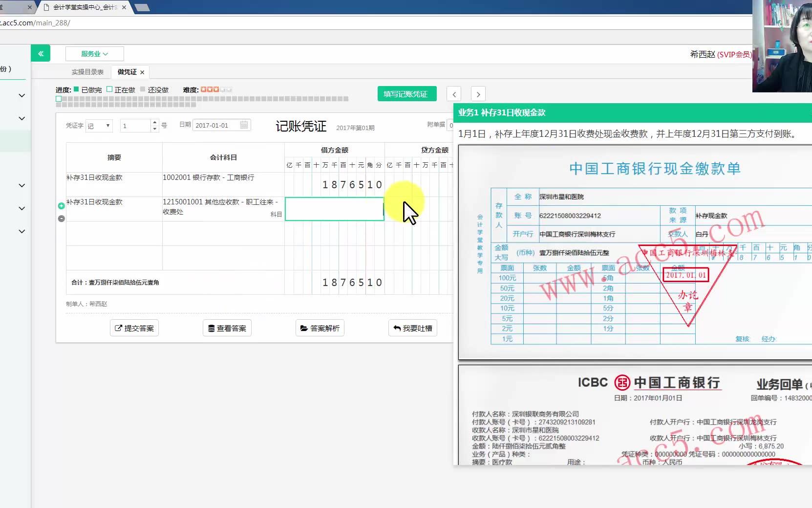Switch to the 实操目录表 tab

coord(87,71)
